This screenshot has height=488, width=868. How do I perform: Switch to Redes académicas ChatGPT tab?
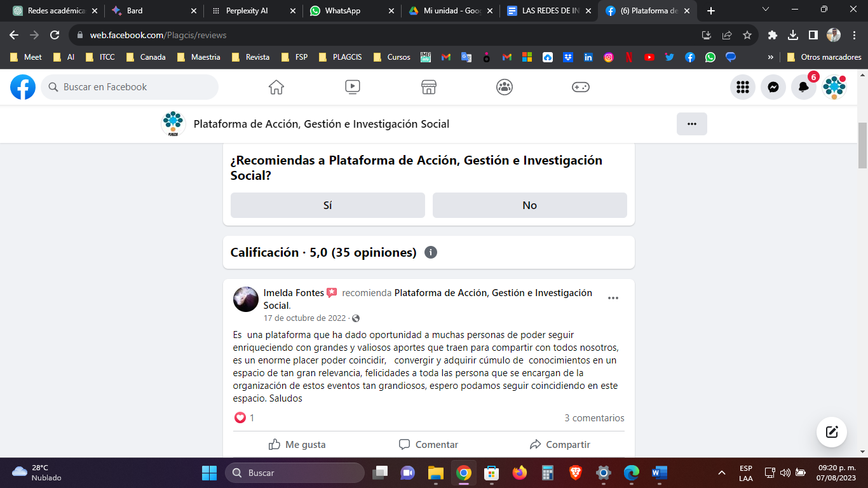[56, 11]
